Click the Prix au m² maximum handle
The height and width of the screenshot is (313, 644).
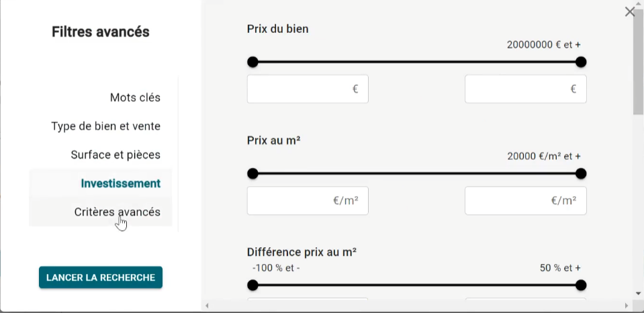point(581,174)
